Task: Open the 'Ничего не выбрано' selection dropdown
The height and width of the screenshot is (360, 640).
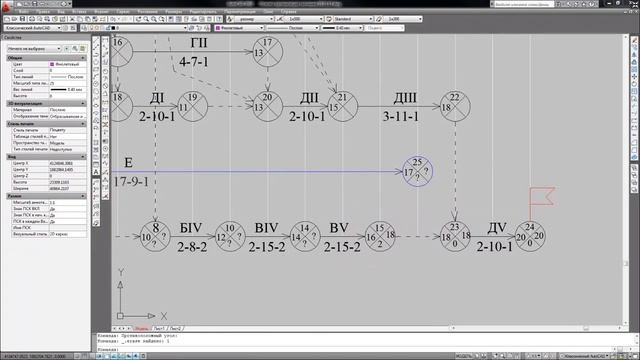Action: click(x=34, y=49)
